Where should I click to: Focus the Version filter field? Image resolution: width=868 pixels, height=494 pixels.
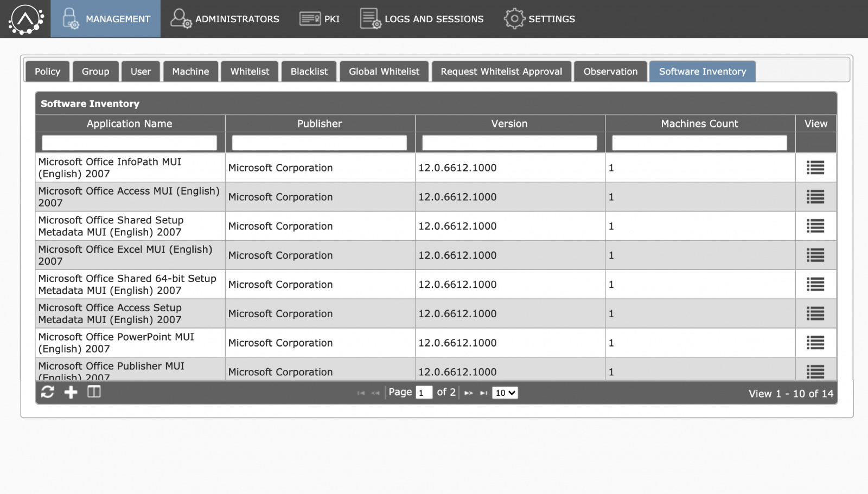click(509, 143)
